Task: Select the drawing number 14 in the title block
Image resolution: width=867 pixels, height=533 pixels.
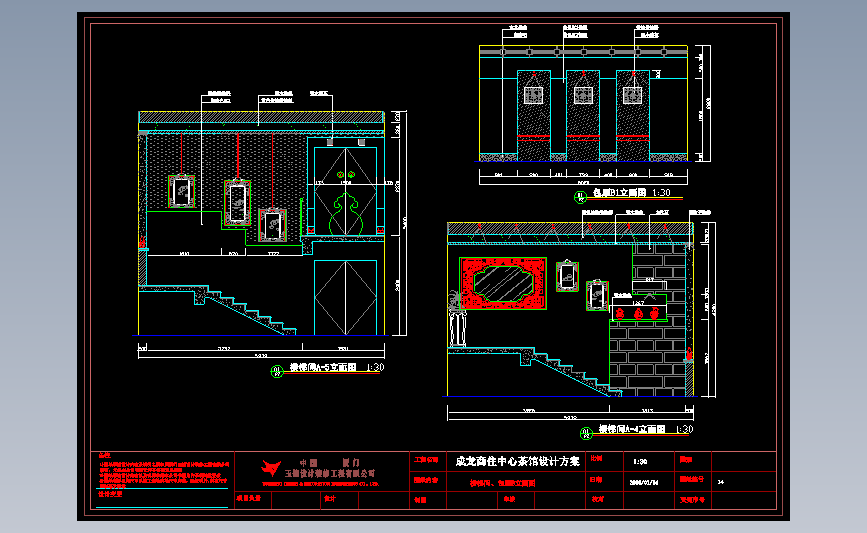Action: tap(720, 482)
